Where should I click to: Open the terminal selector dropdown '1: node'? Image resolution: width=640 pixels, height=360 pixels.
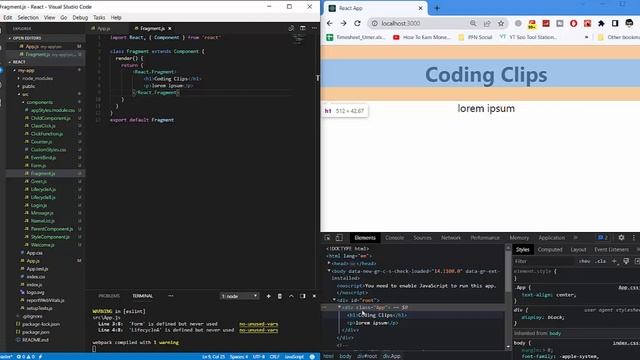(x=240, y=296)
